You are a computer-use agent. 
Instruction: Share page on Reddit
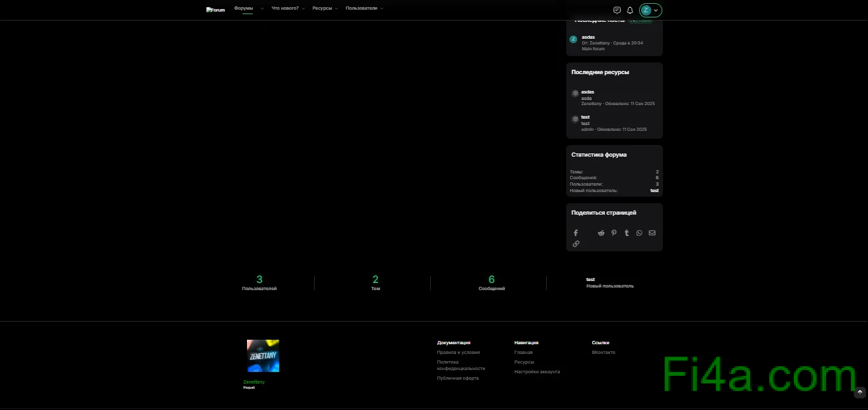click(601, 233)
